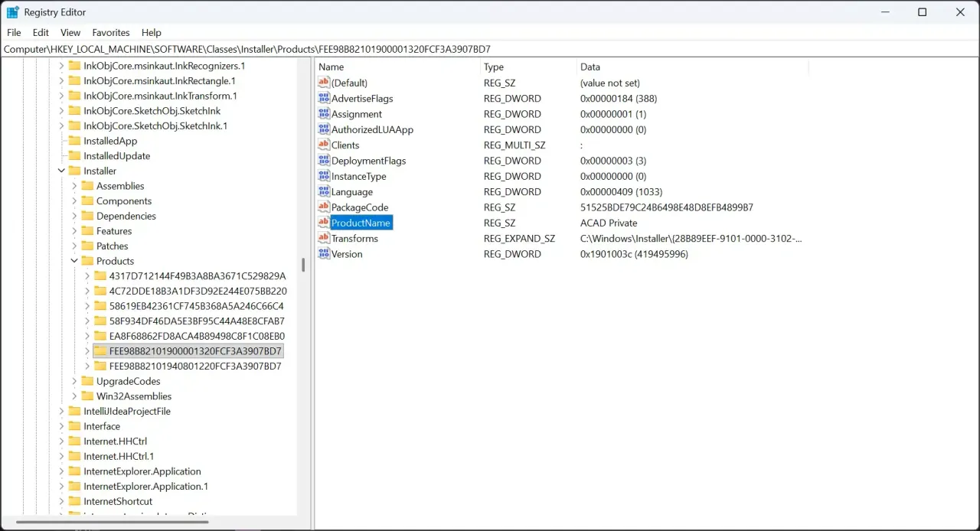Click the Clients multi-string value icon
Image resolution: width=980 pixels, height=531 pixels.
click(x=324, y=145)
